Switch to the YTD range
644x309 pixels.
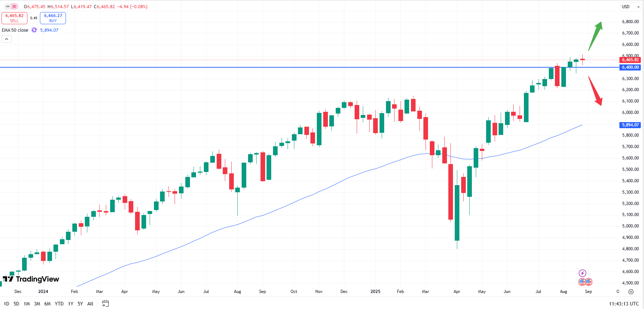(x=59, y=304)
